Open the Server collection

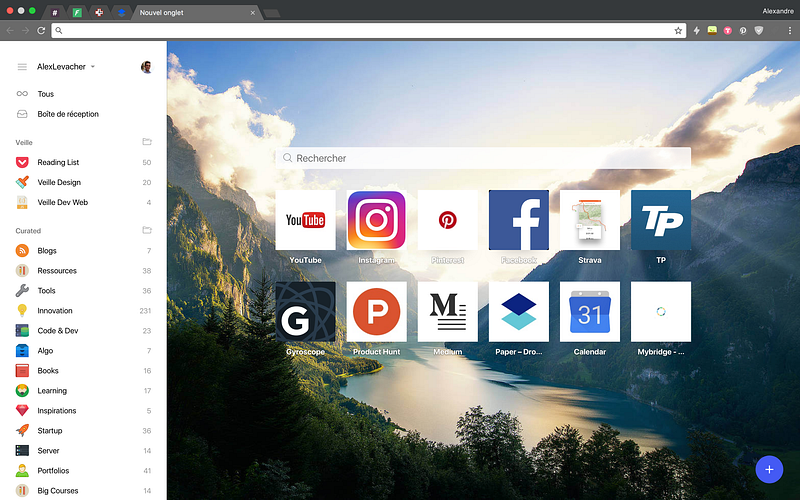(x=83, y=451)
